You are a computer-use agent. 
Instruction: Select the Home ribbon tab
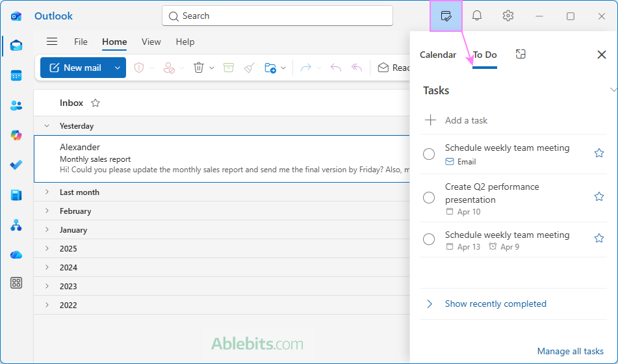tap(114, 42)
